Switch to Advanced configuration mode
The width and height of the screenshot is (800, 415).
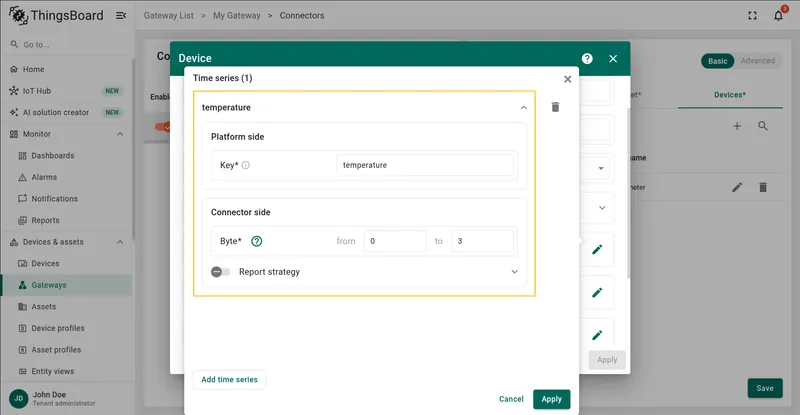point(758,61)
